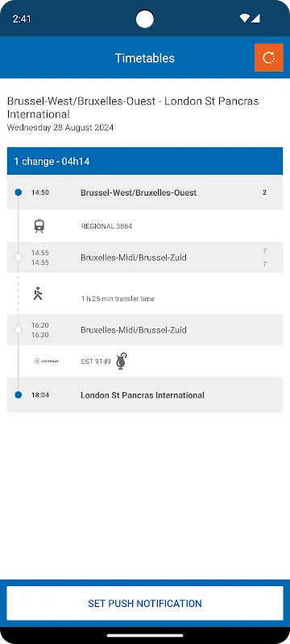Image resolution: width=290 pixels, height=644 pixels.
Task: Select Brussel-West/Bruxelles-Ouest departure row
Action: pyautogui.click(x=145, y=192)
